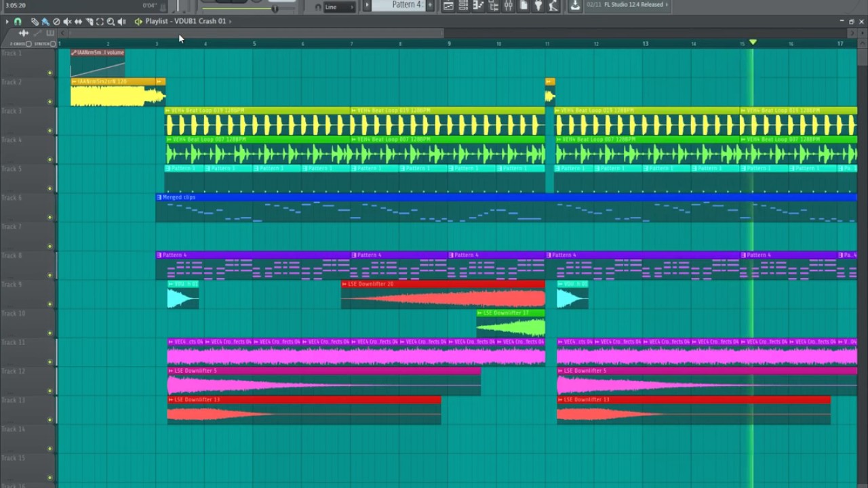Click the small arrow button right of scrollbar
The height and width of the screenshot is (488, 868).
[x=852, y=33]
